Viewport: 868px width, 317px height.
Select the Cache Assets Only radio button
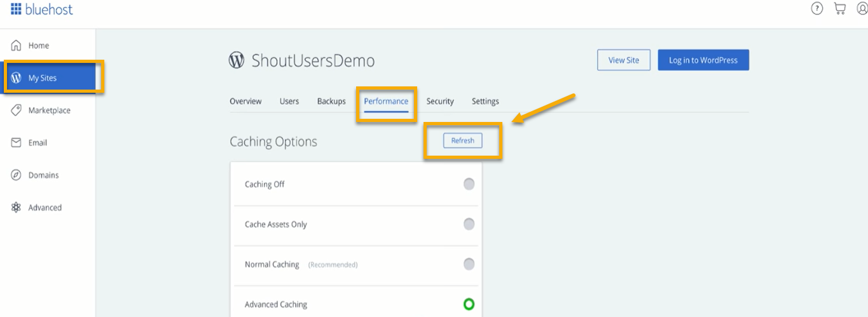click(469, 224)
